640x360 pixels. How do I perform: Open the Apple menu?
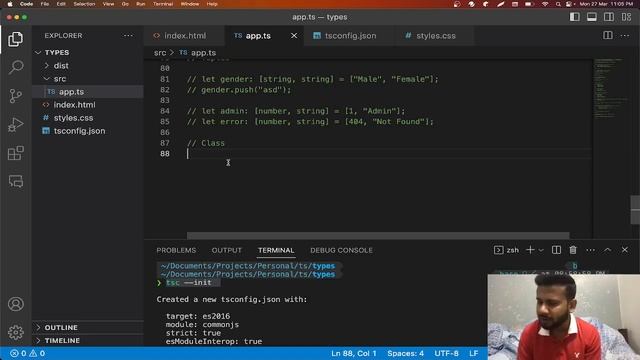coord(10,4)
